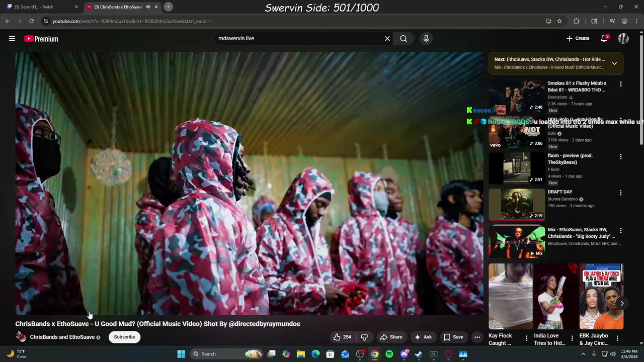The height and width of the screenshot is (362, 644).
Task: Open options for India Love short
Action: point(572,338)
